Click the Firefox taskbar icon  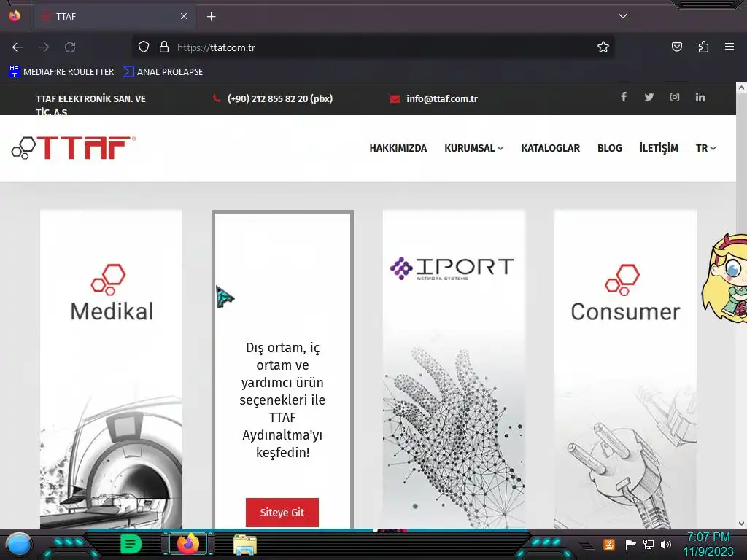(x=187, y=544)
